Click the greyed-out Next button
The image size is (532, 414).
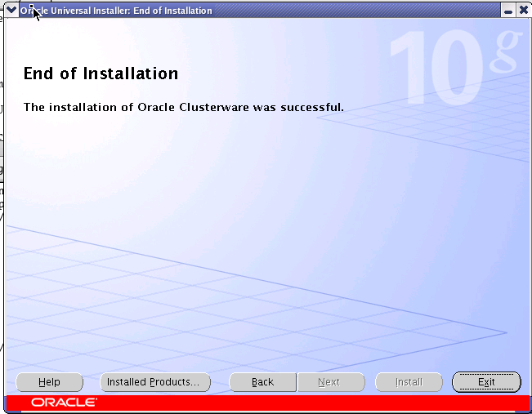[331, 382]
